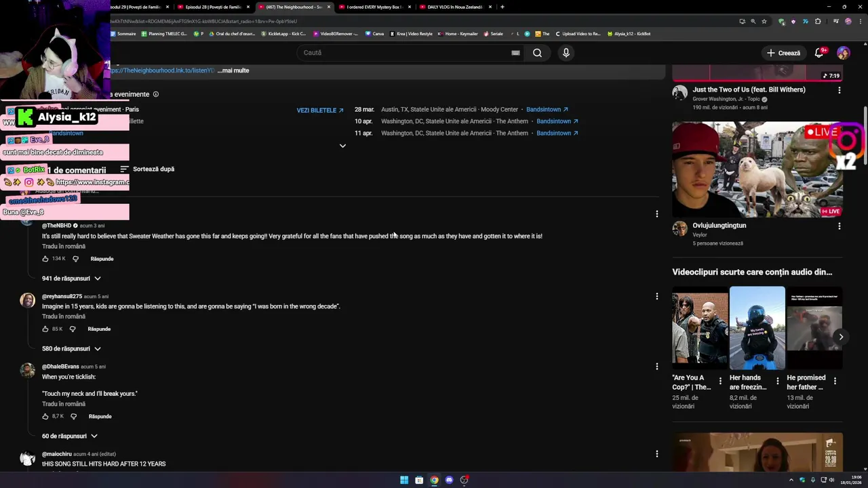Open Windows Start menu
868x488 pixels.
point(404,480)
